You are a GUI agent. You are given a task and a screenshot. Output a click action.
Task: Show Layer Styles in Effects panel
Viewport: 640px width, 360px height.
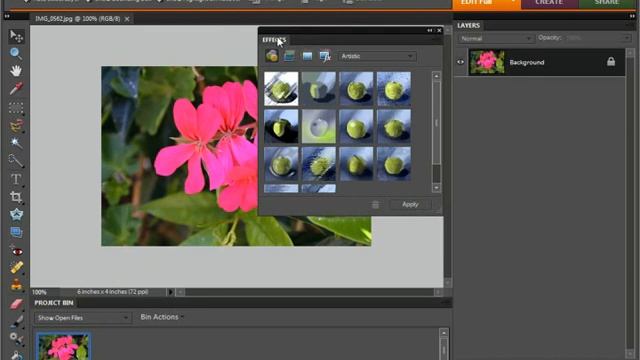pyautogui.click(x=289, y=56)
